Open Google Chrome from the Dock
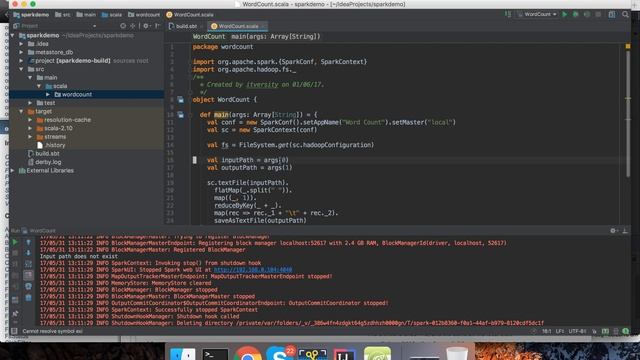Viewport: 640px width, 360px height. click(x=247, y=353)
